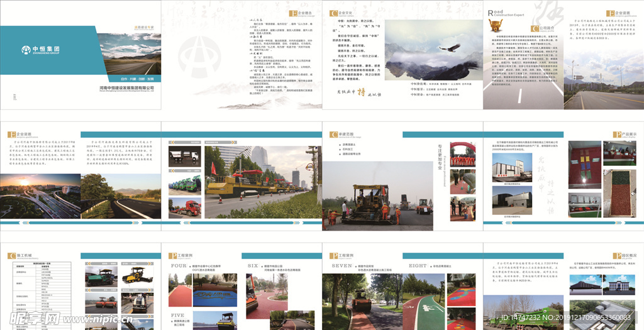Open the street lamp roadside photo

[604, 80]
